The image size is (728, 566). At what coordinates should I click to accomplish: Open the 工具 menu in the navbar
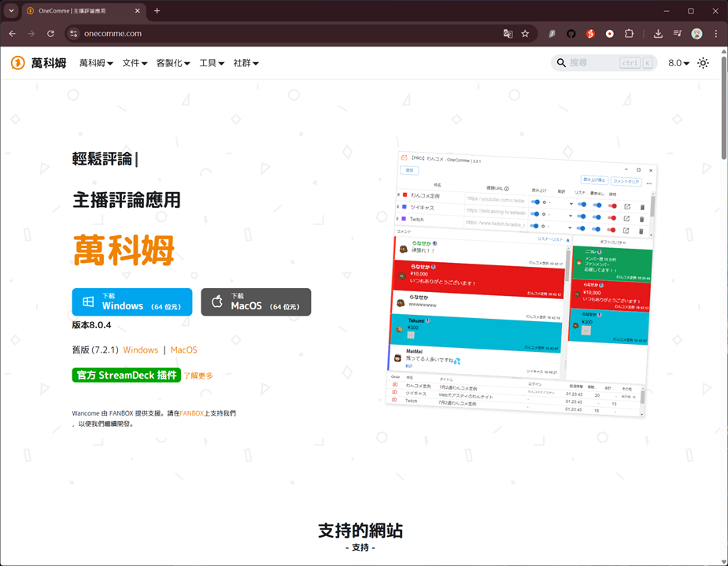tap(212, 63)
